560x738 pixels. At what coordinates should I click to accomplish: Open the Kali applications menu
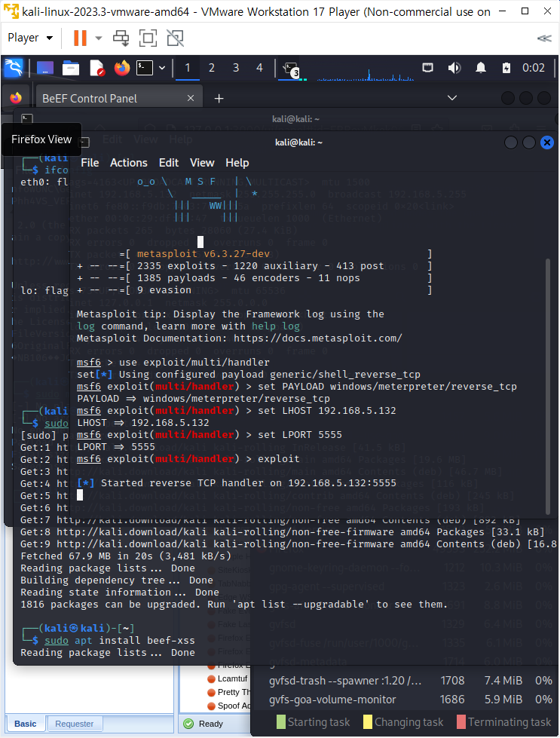[x=14, y=68]
